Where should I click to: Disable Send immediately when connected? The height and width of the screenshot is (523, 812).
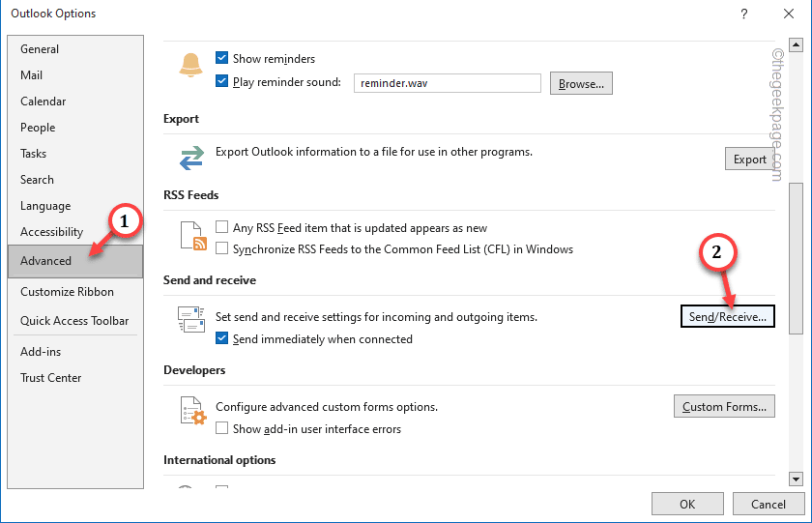point(221,338)
